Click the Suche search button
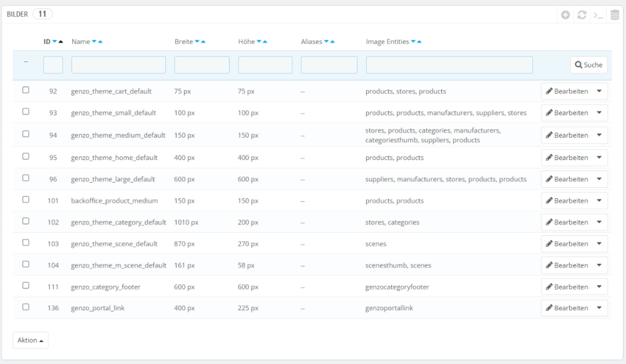Screen dimensions: 626x364 point(588,65)
